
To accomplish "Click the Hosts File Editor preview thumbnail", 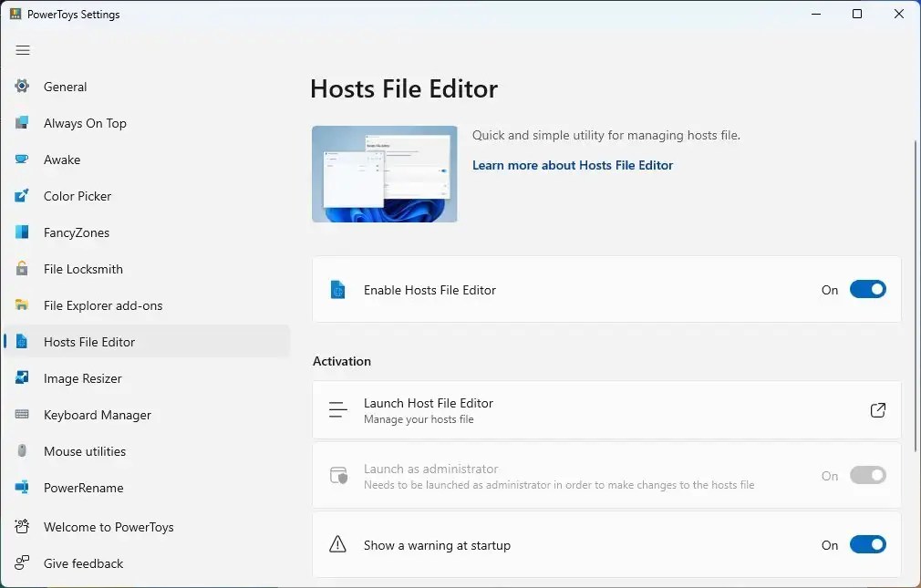I will click(384, 173).
